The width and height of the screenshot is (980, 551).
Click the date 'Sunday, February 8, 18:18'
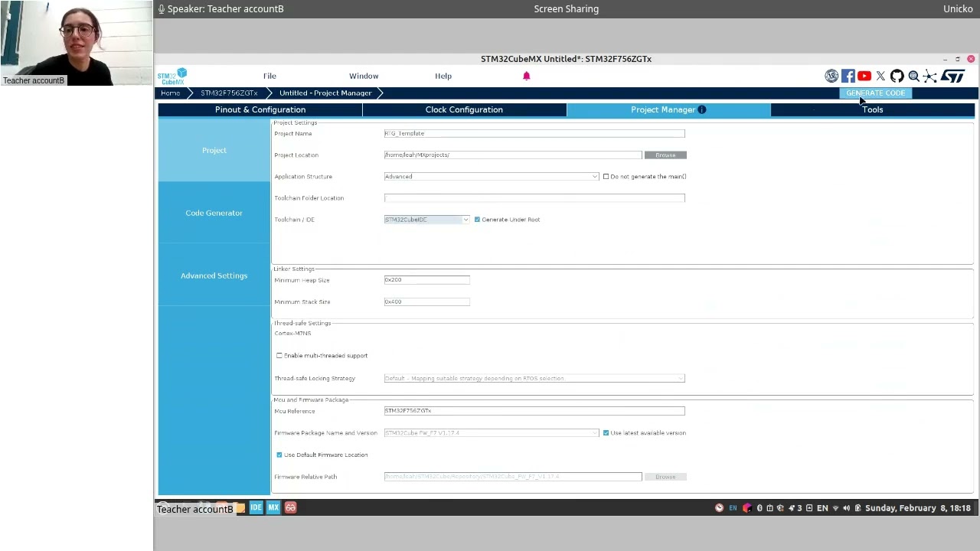click(918, 508)
